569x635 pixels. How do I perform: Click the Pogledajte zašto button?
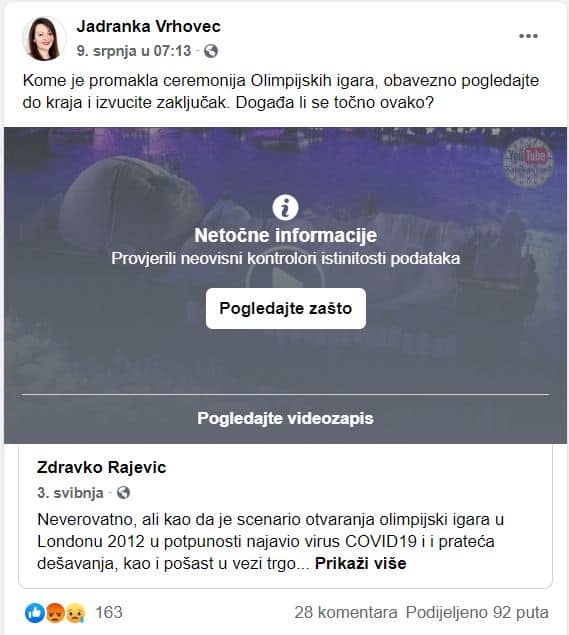click(x=286, y=309)
